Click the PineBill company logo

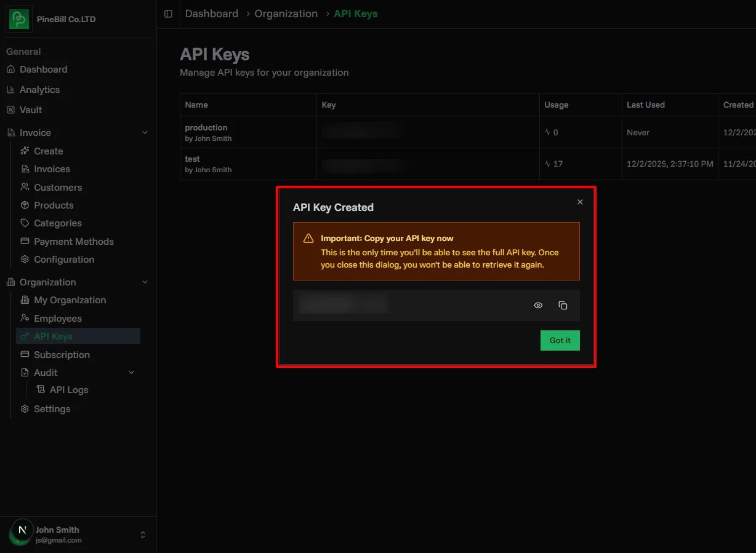[x=18, y=19]
